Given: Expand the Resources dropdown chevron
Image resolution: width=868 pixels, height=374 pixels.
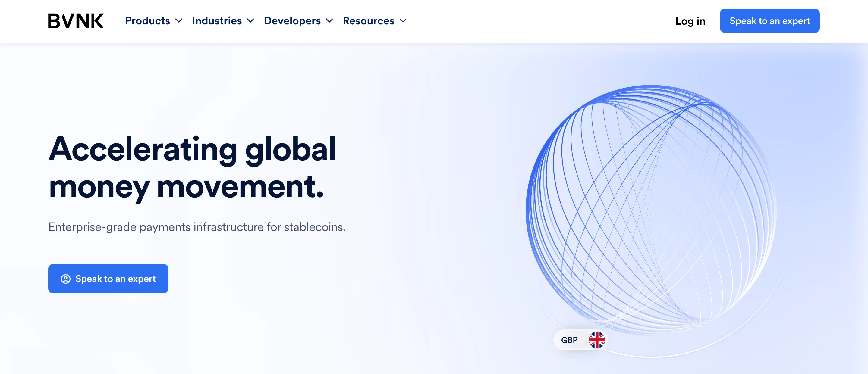Looking at the screenshot, I should click(x=403, y=21).
